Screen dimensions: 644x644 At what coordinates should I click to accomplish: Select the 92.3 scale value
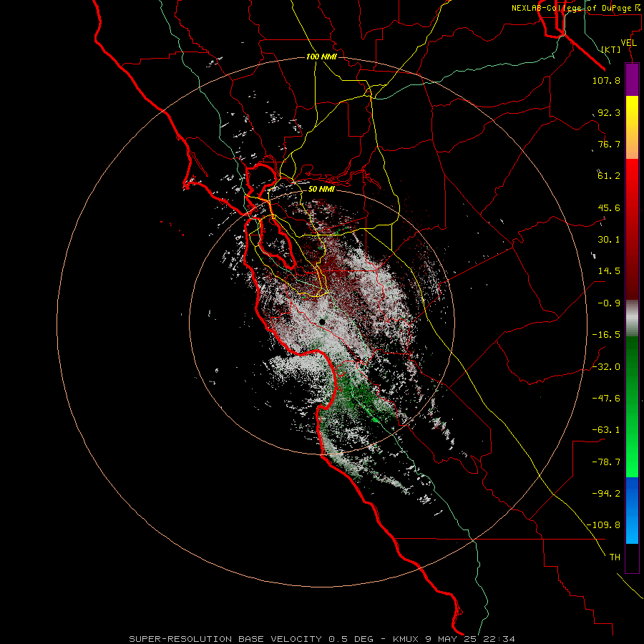coord(609,112)
